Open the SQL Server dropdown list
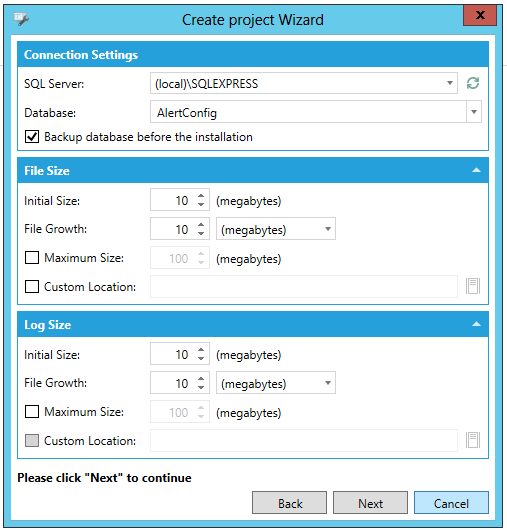This screenshot has width=507, height=530. 450,83
